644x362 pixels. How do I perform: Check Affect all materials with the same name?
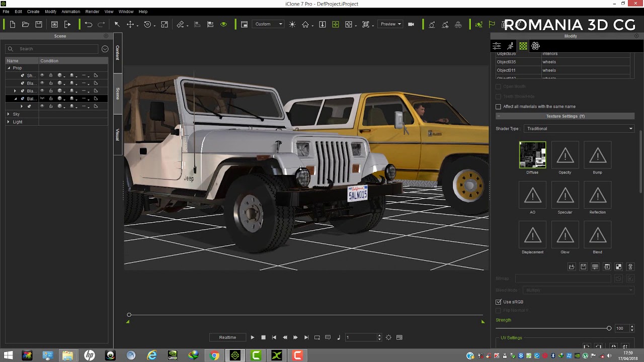(498, 107)
